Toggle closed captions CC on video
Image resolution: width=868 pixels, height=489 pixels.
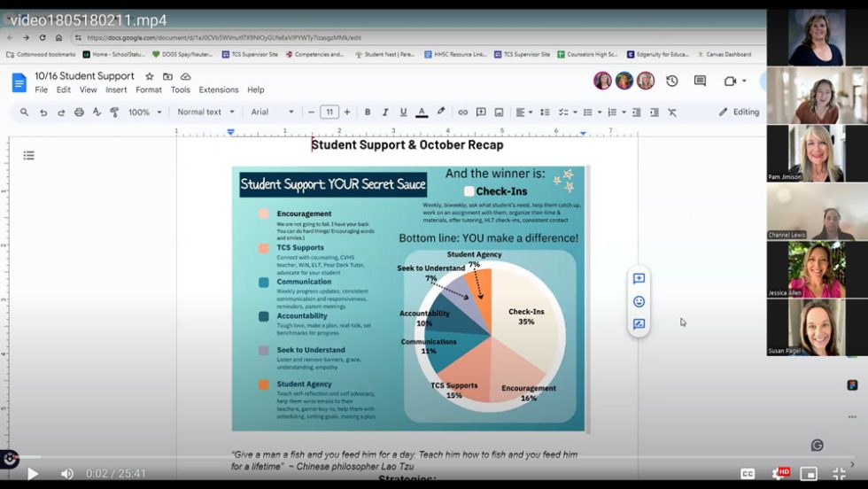[x=748, y=474]
